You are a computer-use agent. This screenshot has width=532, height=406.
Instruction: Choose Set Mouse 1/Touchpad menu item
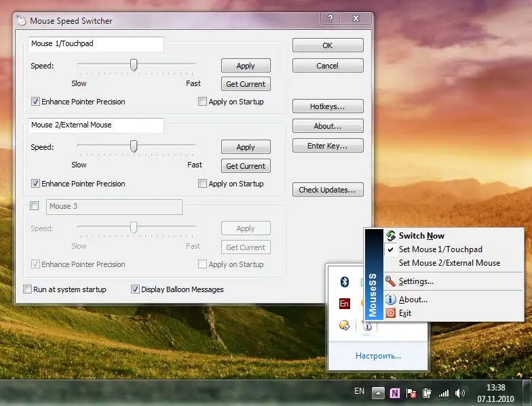click(x=453, y=249)
